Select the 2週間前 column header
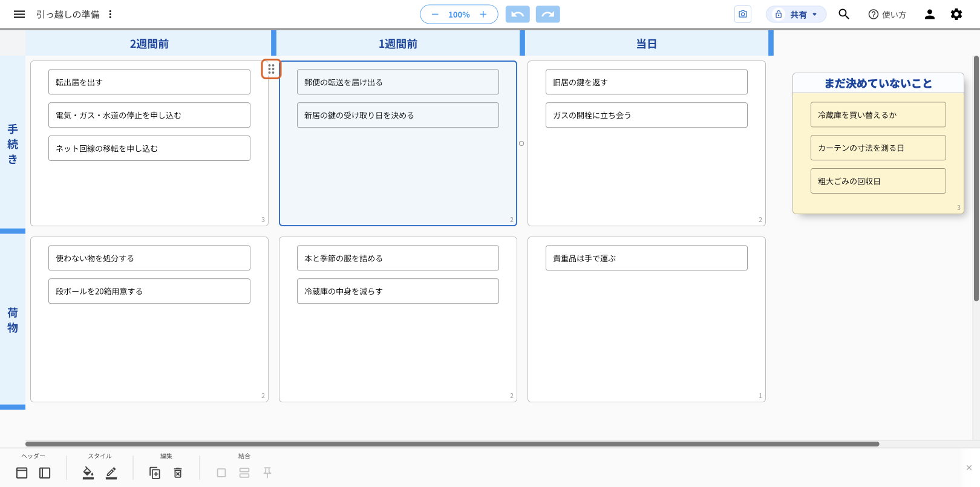The image size is (980, 487). (149, 44)
